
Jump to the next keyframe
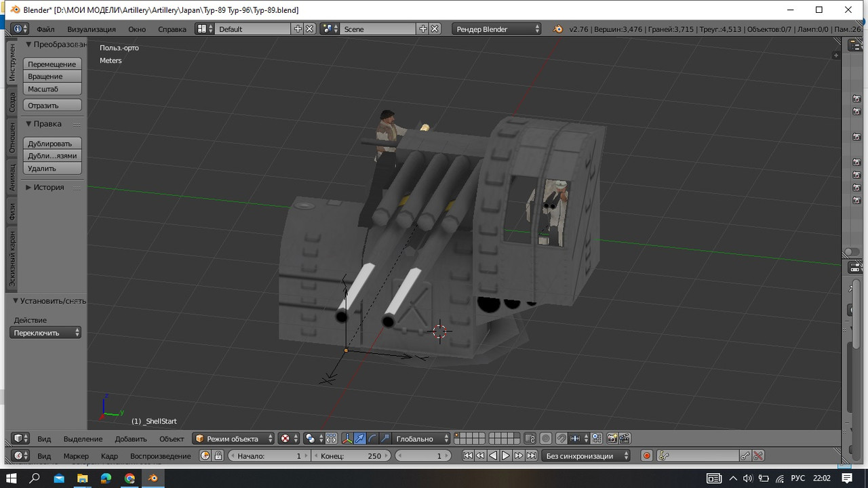[x=519, y=456]
